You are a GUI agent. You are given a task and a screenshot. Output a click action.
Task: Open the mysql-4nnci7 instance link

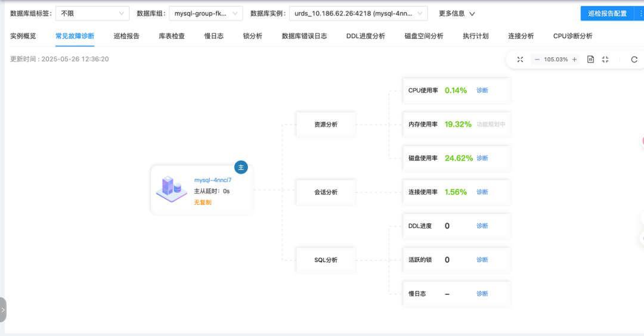(213, 180)
